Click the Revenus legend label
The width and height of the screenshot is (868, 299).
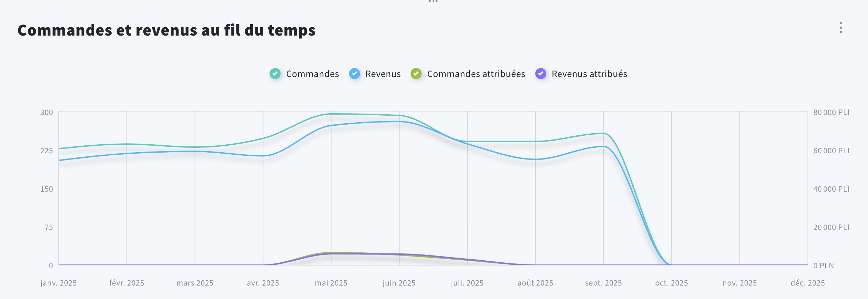coord(383,74)
